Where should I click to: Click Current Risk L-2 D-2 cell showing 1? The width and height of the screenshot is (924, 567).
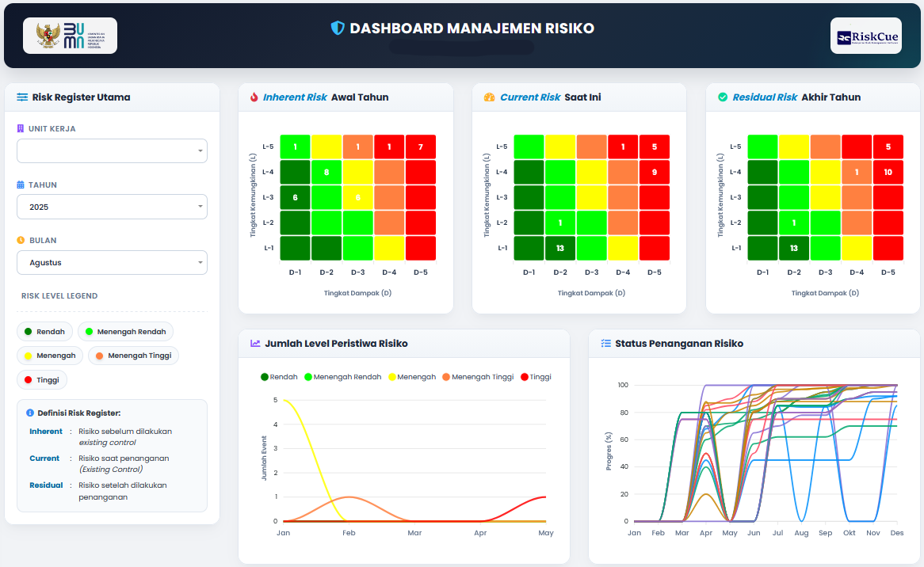tap(560, 223)
